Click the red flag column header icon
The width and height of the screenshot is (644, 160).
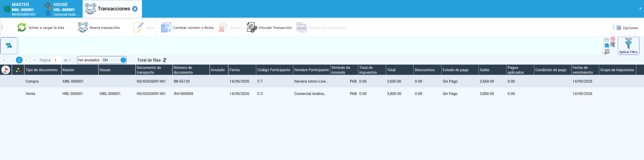[6, 70]
